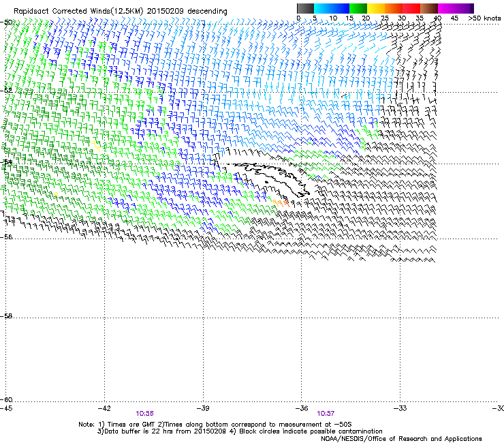Click the '-54' latitude axis label

pos(6,162)
